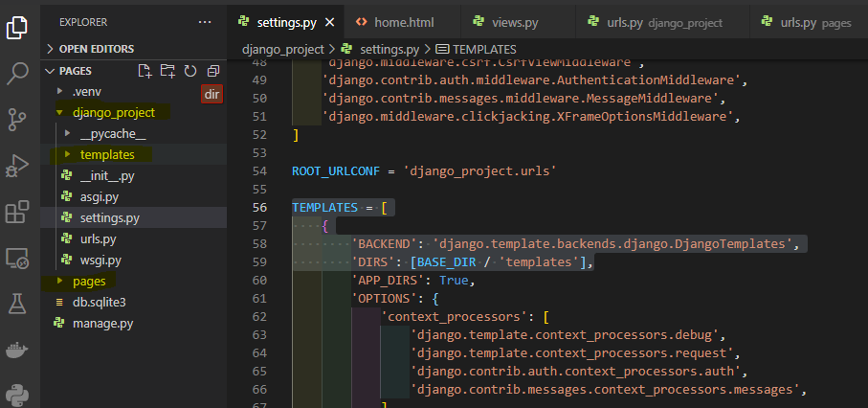Click django_project in the breadcrumb

(283, 49)
